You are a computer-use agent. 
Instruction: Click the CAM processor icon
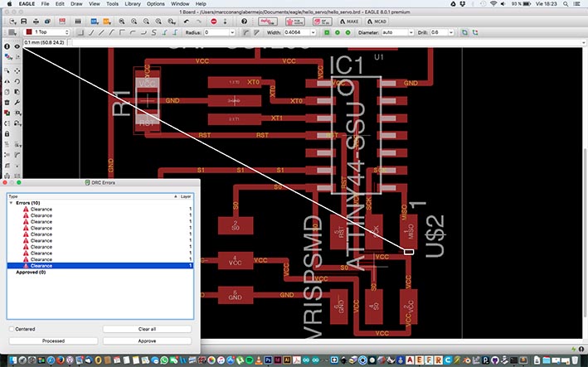click(x=47, y=22)
